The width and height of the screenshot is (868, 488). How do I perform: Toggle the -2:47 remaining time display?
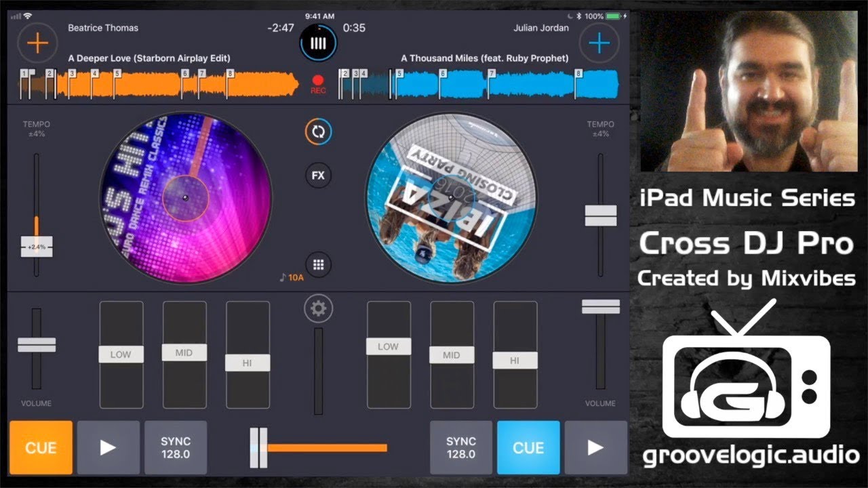click(281, 28)
